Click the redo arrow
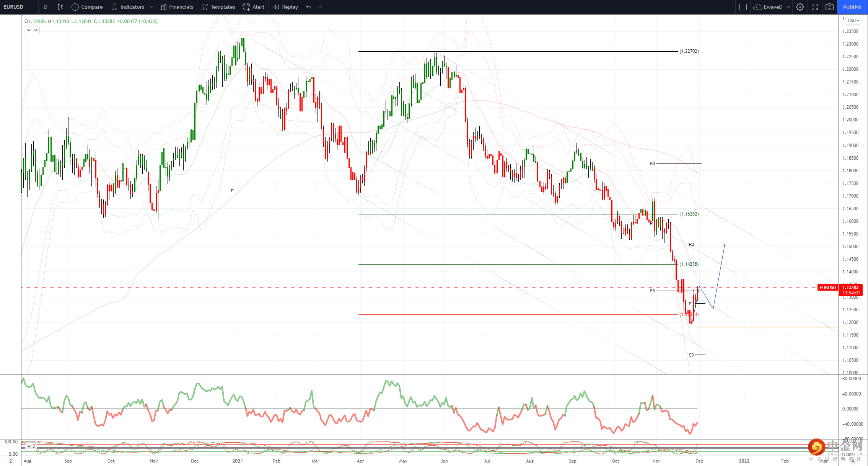 click(x=319, y=7)
